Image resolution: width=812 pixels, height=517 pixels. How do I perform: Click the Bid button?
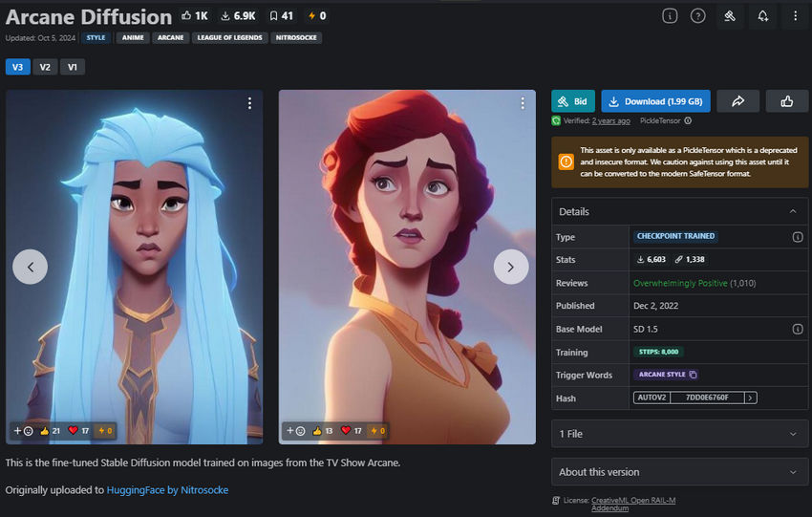click(573, 101)
